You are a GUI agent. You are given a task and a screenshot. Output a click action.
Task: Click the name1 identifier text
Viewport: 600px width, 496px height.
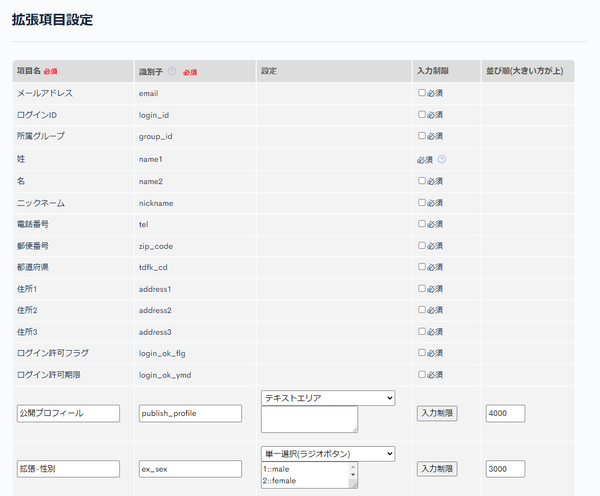(151, 159)
